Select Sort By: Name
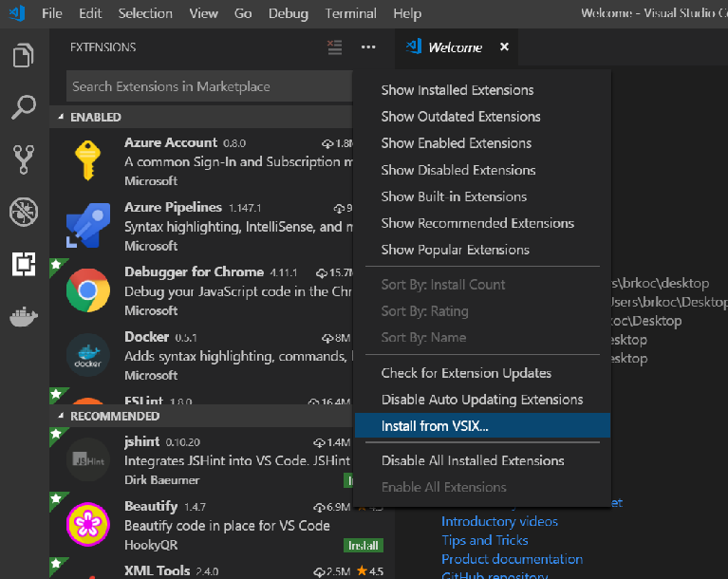This screenshot has height=579, width=728. [482, 338]
